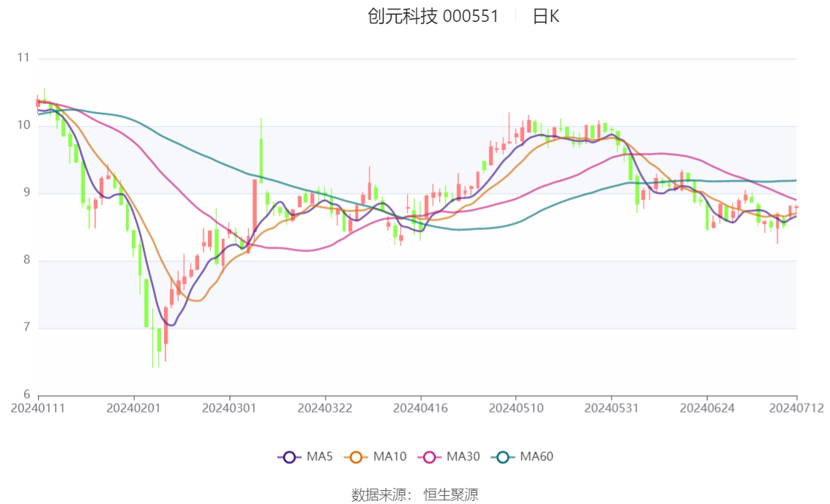Toggle the MA60 legend series

tap(523, 457)
